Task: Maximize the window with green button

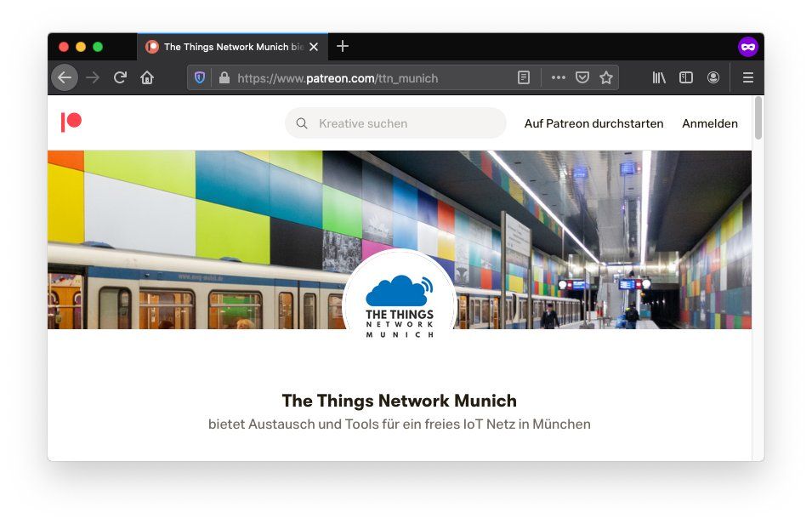Action: click(98, 47)
